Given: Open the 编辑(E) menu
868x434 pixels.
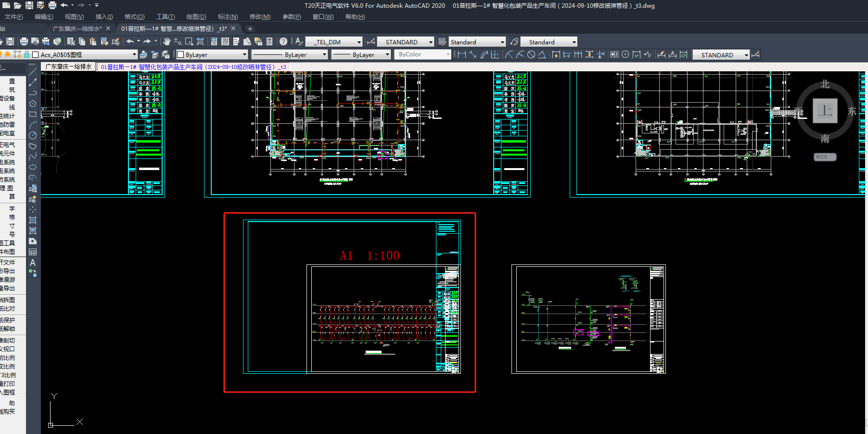Looking at the screenshot, I should [44, 17].
